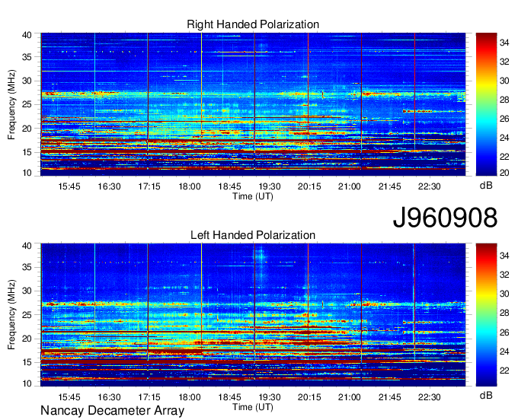518x420 pixels.
Task: Click the 22 dB value on Left Handed color bar
Action: point(504,371)
